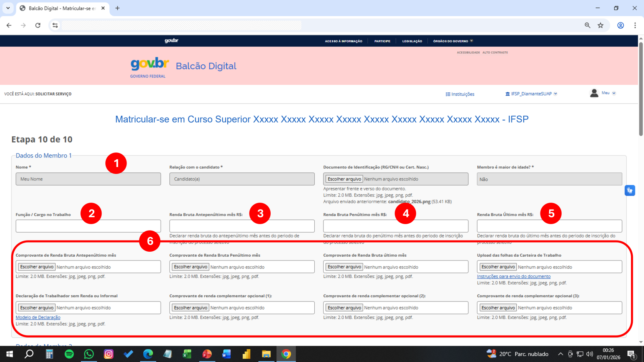Click the Alto Contraste link
644x362 pixels.
495,52
